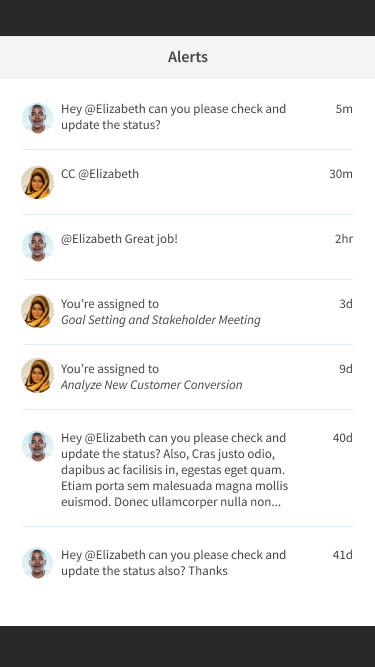This screenshot has height=667, width=375.
Task: Tap avatar on Goal Setting assignment alert
Action: tap(37, 311)
